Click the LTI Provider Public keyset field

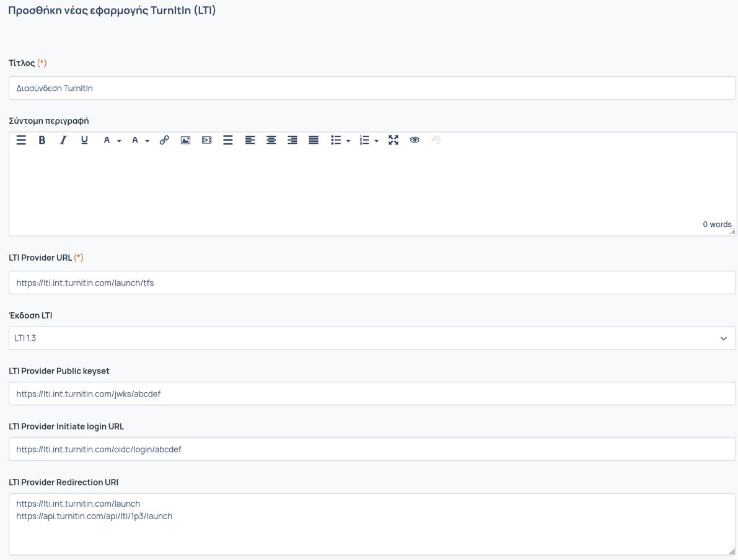pyautogui.click(x=372, y=393)
